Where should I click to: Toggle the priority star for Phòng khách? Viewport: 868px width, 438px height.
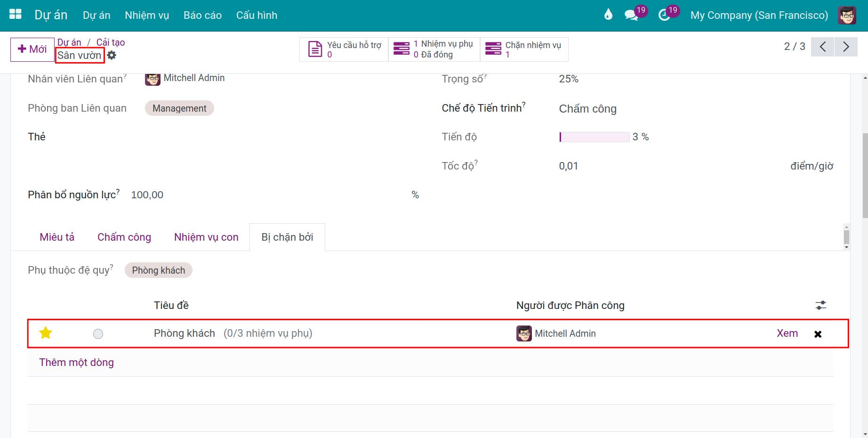pyautogui.click(x=46, y=333)
